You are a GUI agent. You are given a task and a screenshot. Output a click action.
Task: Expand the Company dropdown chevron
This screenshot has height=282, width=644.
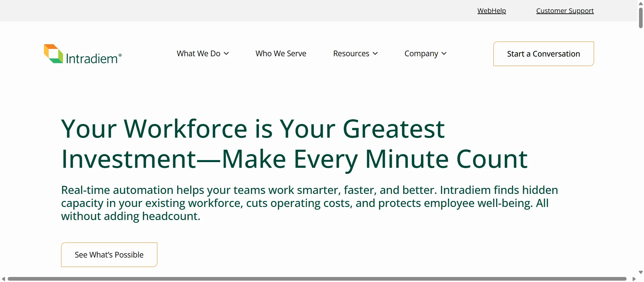point(444,54)
